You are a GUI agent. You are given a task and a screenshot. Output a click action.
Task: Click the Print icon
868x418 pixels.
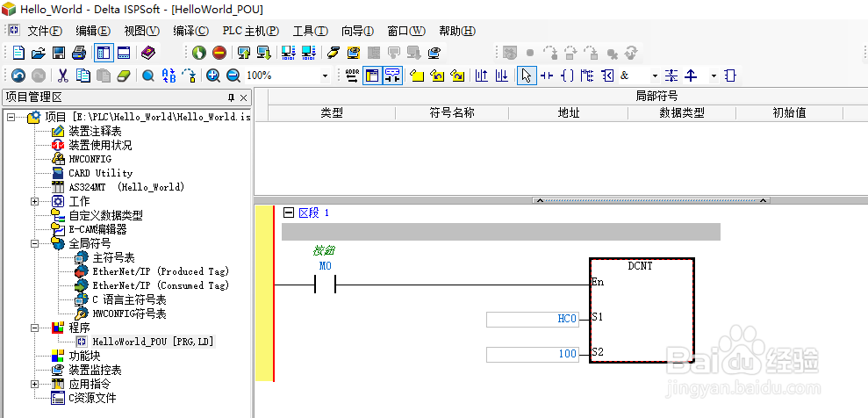79,53
